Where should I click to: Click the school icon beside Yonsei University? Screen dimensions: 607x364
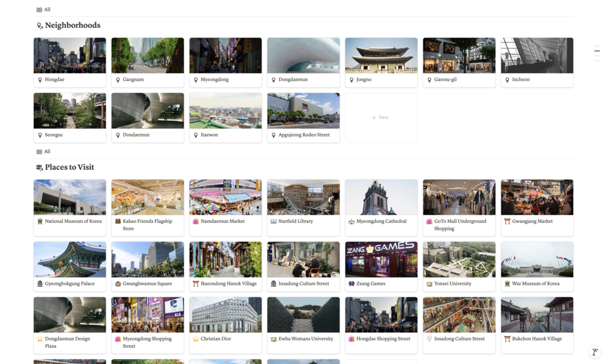pos(429,284)
